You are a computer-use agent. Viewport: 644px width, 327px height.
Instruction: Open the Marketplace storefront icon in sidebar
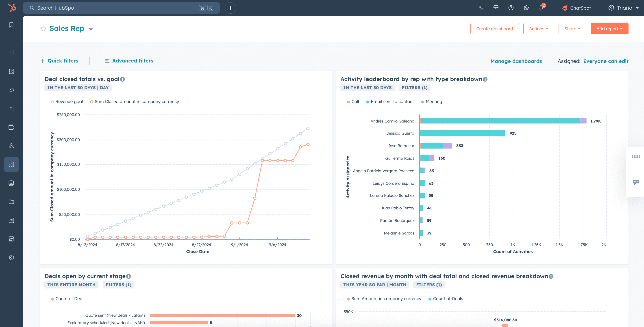tap(11, 239)
